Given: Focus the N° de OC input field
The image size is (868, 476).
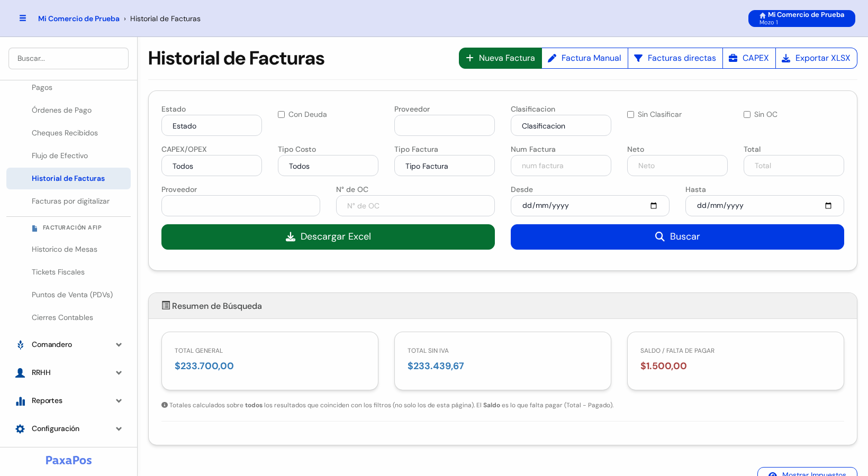Looking at the screenshot, I should tap(415, 206).
